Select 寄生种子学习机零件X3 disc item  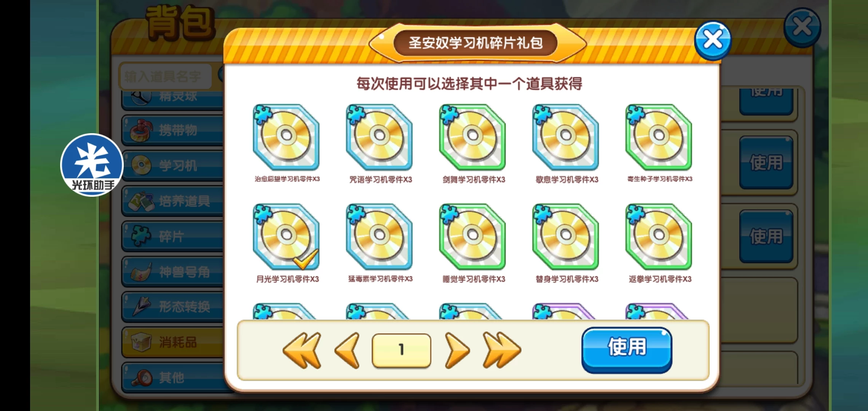[659, 137]
